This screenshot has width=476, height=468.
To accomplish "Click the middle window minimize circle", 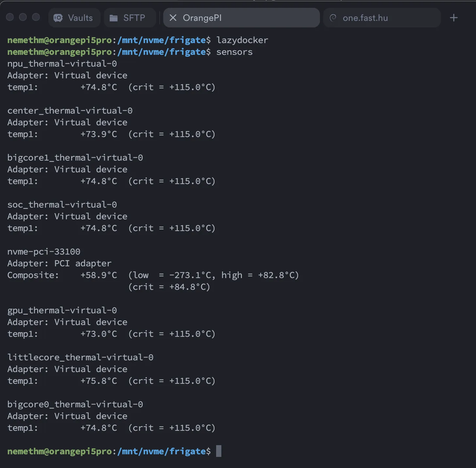I will 23,17.
